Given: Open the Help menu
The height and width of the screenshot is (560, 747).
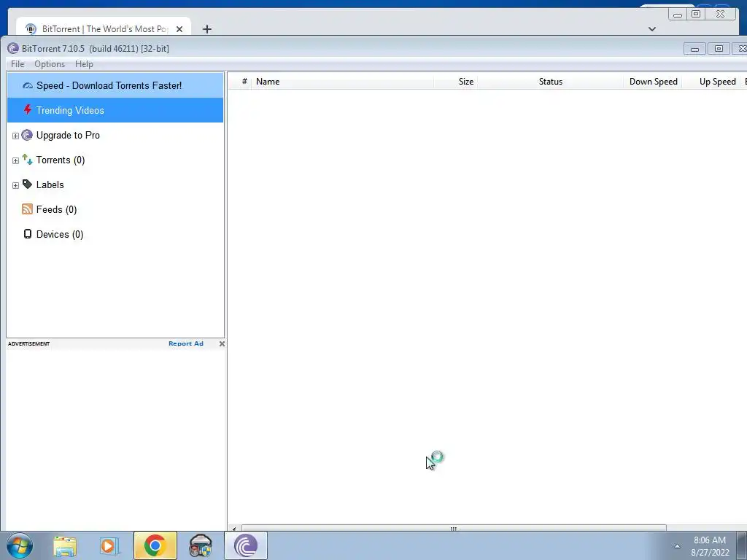Looking at the screenshot, I should pyautogui.click(x=84, y=64).
